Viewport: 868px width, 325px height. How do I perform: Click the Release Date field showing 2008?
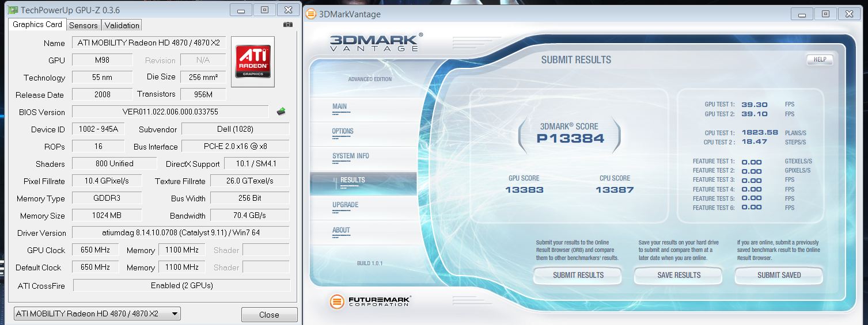click(103, 94)
